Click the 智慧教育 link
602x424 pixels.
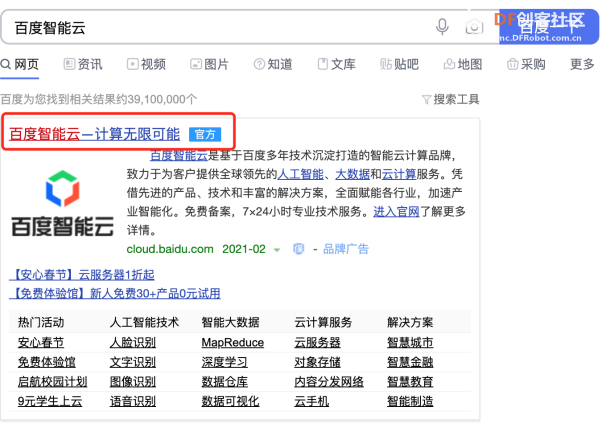(410, 382)
